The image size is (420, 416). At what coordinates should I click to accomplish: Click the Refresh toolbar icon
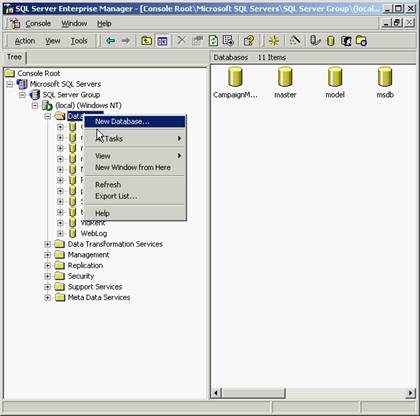coord(213,41)
